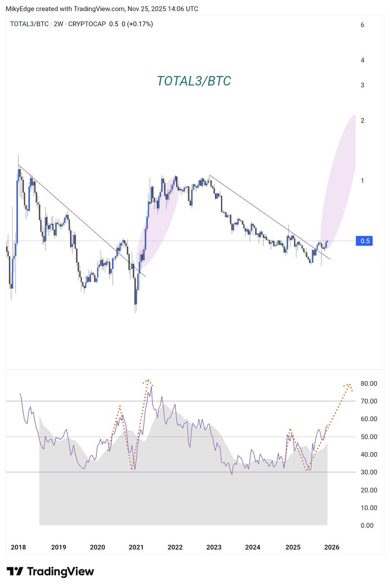
Task: Click the TradingView logo at bottom
Action: (x=50, y=571)
